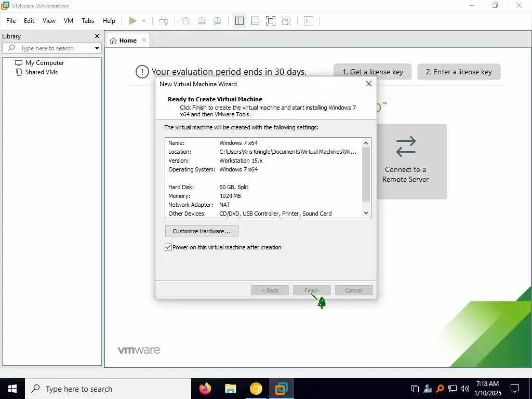Open the VM menu
Viewport: 532px width, 399px height.
coord(69,21)
